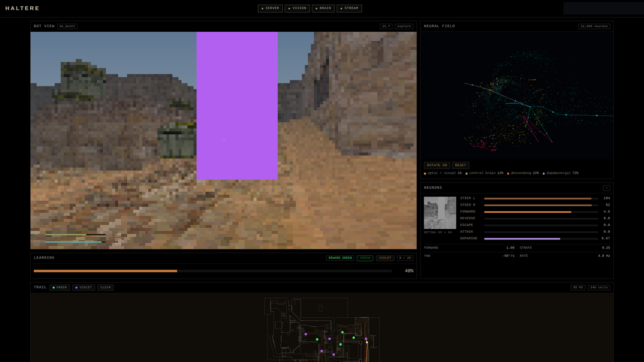Click the descending legend entry
The width and height of the screenshot is (644, 362).
tap(523, 173)
